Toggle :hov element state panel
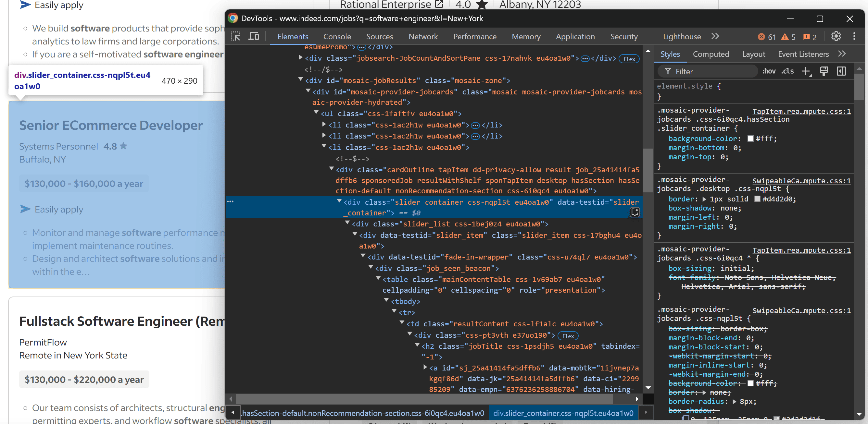The image size is (868, 424). [769, 71]
